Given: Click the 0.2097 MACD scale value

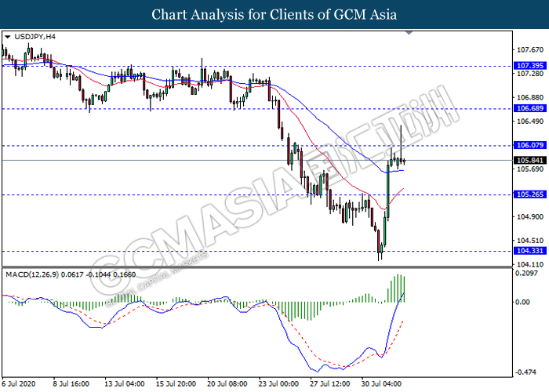Looking at the screenshot, I should point(526,274).
